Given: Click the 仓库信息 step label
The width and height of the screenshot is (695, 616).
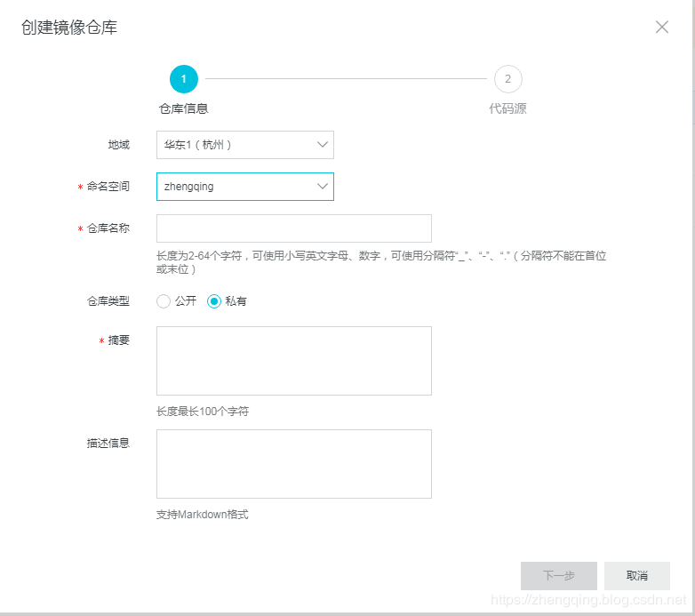Looking at the screenshot, I should coord(183,108).
